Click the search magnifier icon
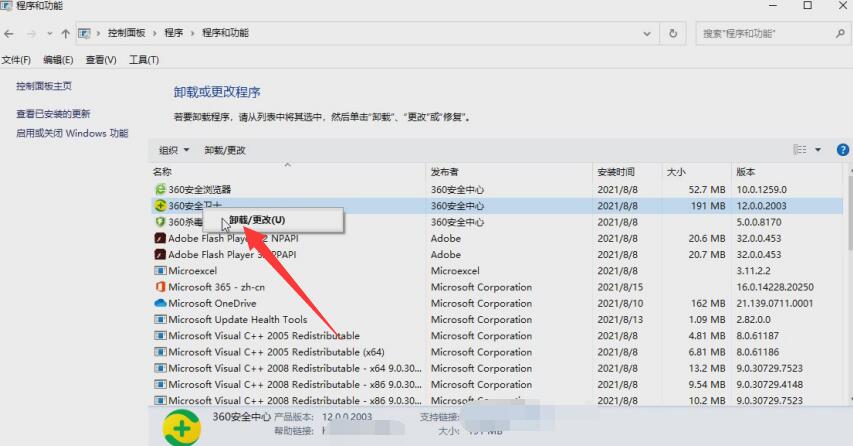This screenshot has width=853, height=446. 840,34
